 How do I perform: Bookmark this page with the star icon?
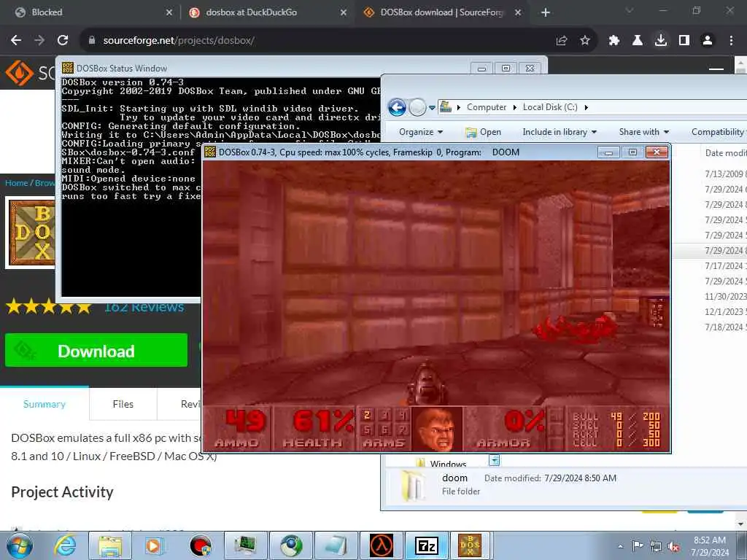click(585, 41)
